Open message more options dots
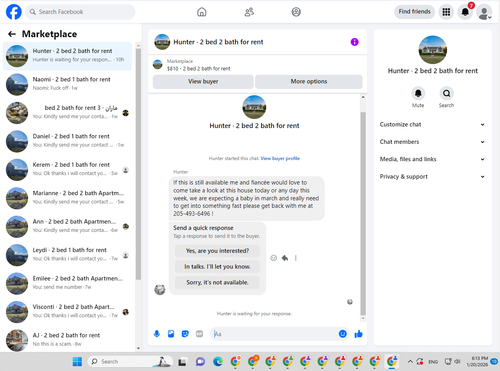 296,258
